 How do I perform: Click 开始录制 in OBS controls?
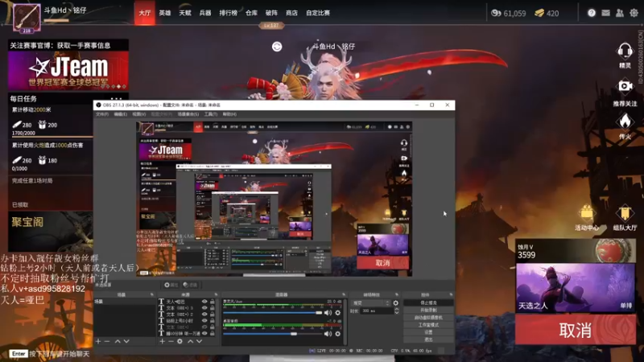428,310
